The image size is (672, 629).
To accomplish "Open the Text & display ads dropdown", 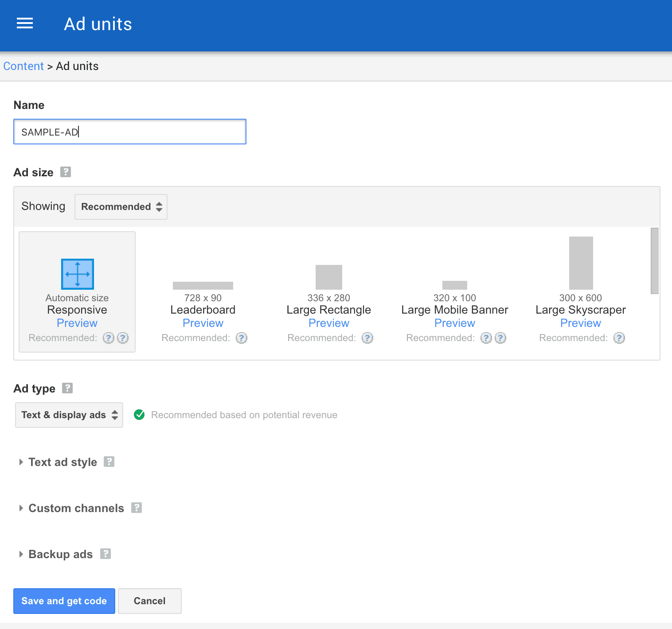I will coord(69,415).
